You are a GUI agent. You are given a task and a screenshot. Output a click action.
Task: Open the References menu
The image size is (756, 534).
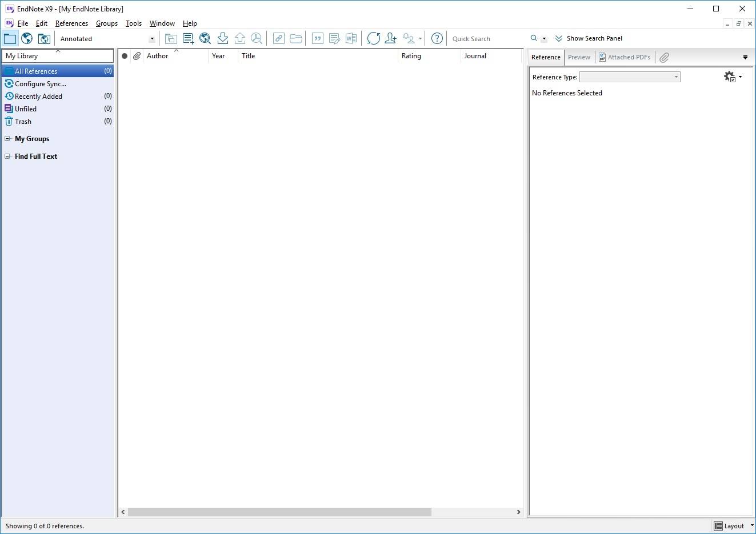(x=71, y=23)
